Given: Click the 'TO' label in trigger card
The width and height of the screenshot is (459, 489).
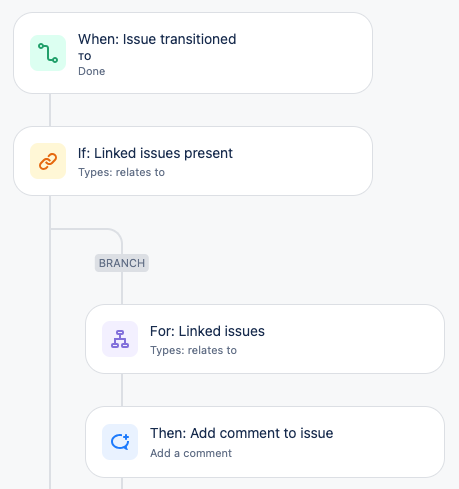Looking at the screenshot, I should coord(85,57).
